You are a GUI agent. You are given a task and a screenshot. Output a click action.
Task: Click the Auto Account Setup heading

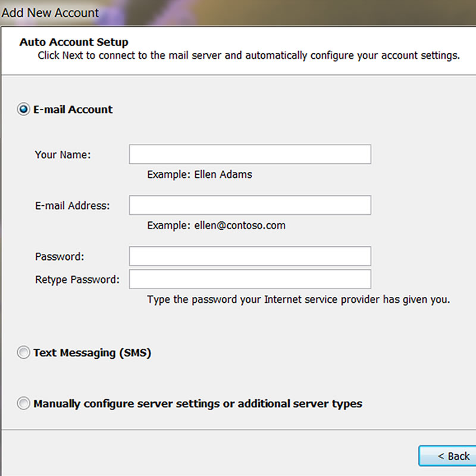point(74,42)
